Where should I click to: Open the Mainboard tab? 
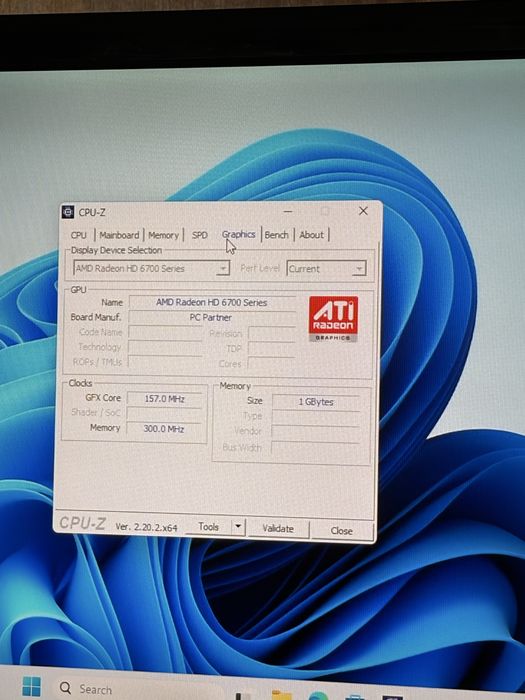(119, 235)
